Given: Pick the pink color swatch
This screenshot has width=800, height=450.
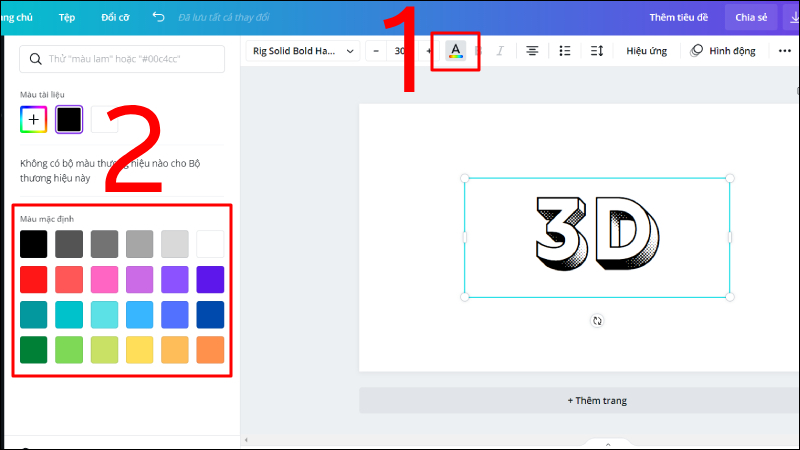Looking at the screenshot, I should [x=104, y=280].
